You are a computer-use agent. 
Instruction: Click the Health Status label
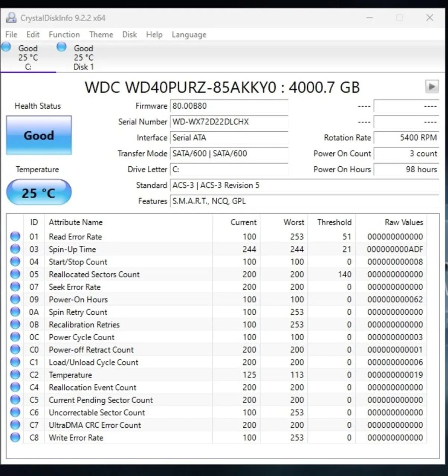click(38, 106)
